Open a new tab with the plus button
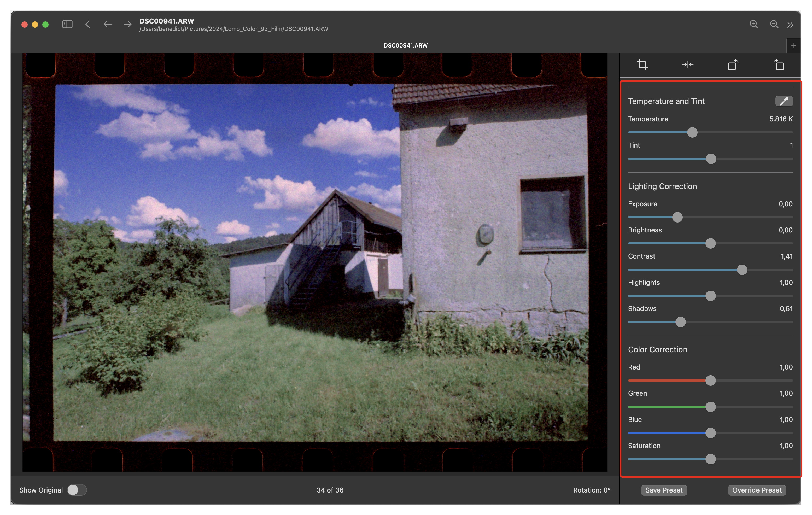Viewport: 812px width, 515px height. pyautogui.click(x=793, y=45)
